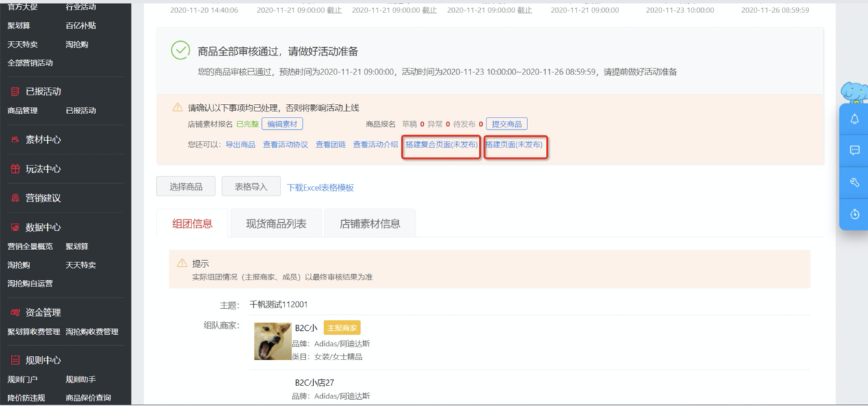Open 规则中心 in the sidebar
Screen dimensions: 868x406
coord(43,360)
